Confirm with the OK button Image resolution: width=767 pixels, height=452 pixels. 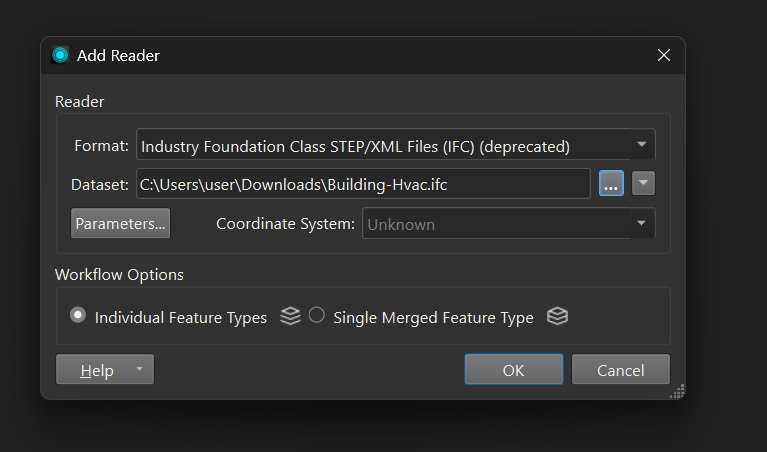(514, 369)
